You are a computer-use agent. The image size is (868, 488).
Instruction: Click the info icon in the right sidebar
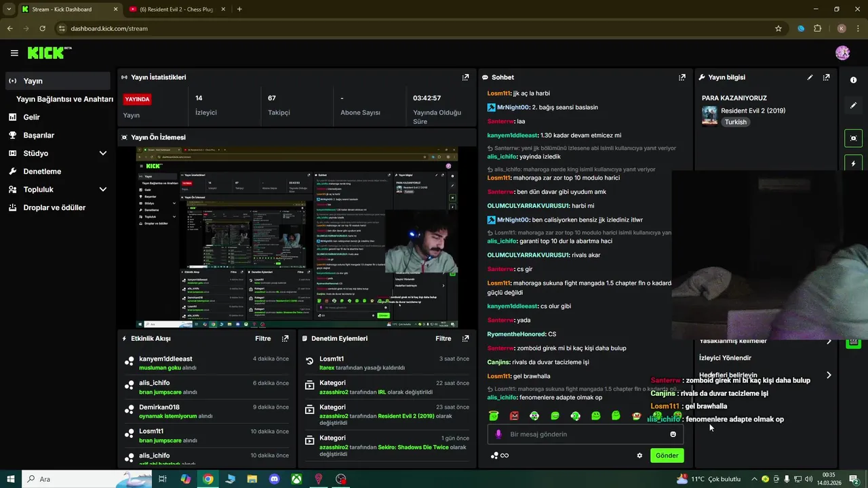(853, 80)
